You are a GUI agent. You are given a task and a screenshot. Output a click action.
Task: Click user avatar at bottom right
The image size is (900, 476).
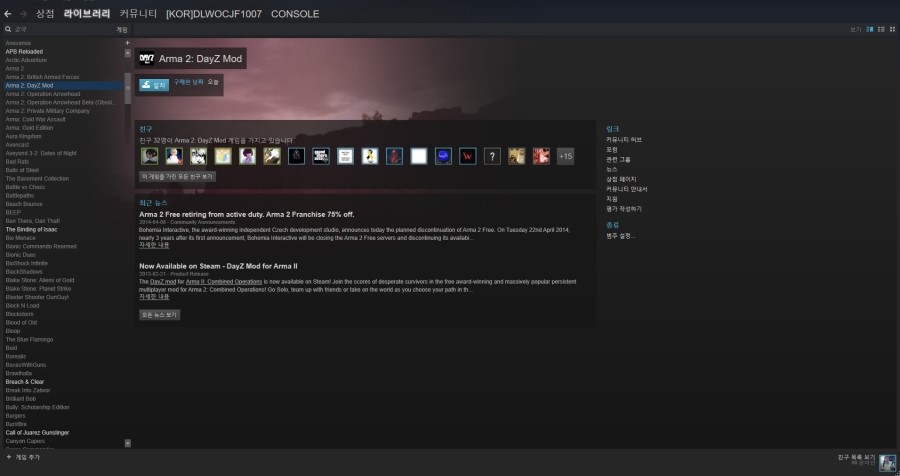click(x=887, y=462)
